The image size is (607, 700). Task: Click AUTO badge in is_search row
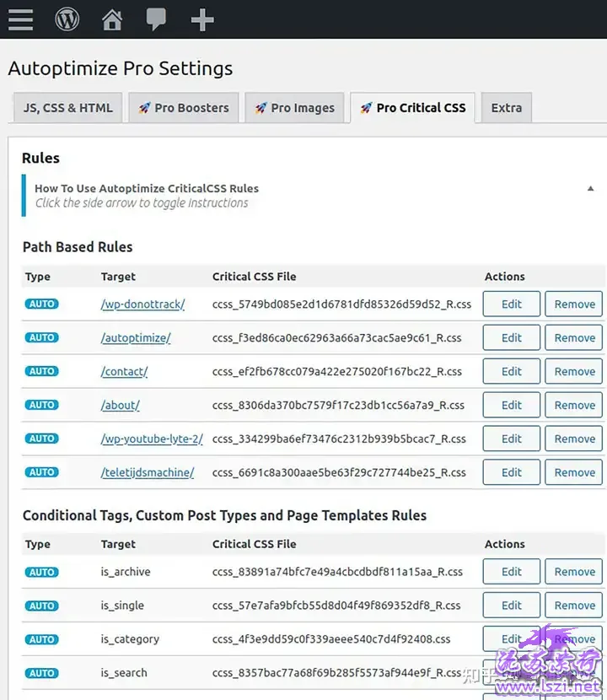point(41,673)
